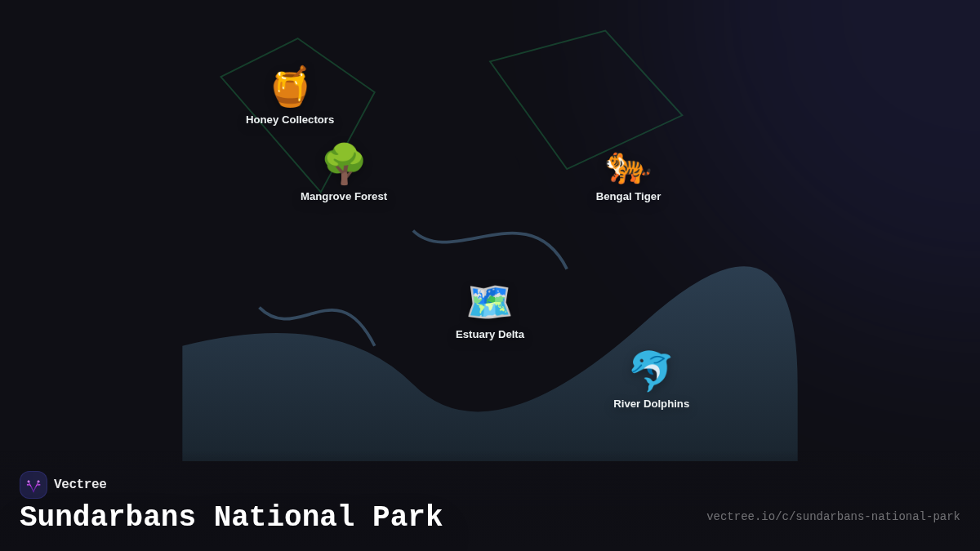Select the Honey Collectors label
The height and width of the screenshot is (551, 980).
(290, 119)
